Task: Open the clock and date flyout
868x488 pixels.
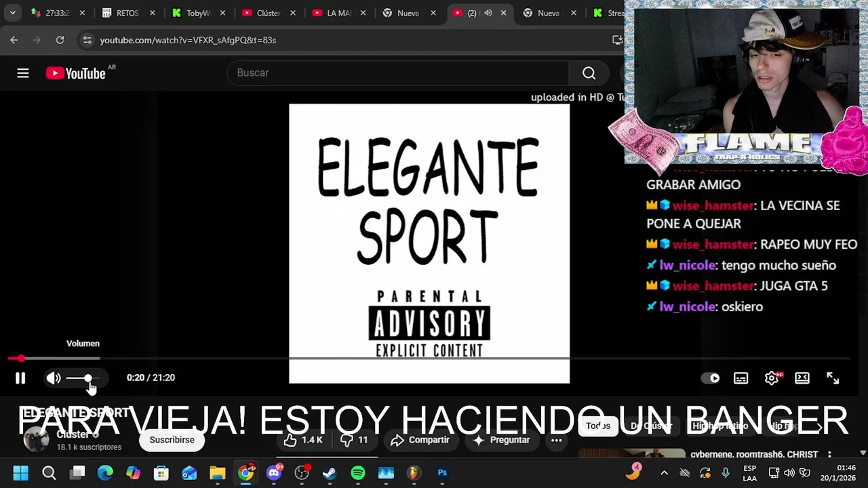Action: [837, 473]
